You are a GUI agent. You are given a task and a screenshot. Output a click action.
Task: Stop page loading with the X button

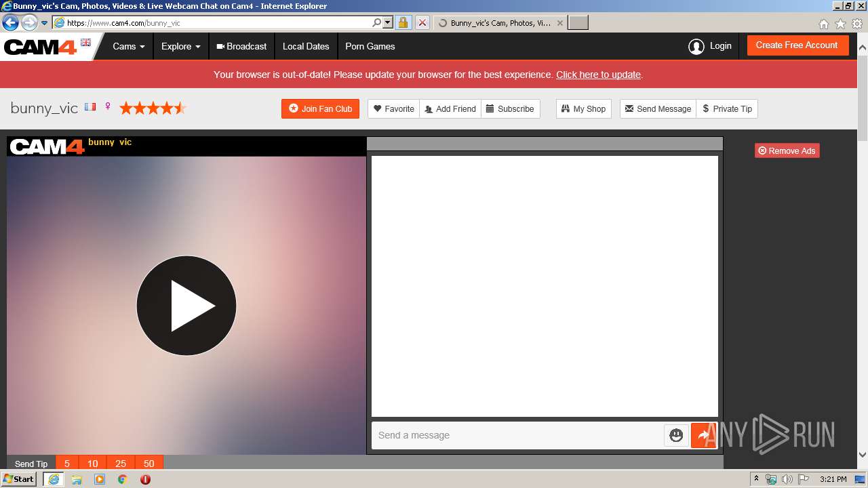click(x=422, y=23)
